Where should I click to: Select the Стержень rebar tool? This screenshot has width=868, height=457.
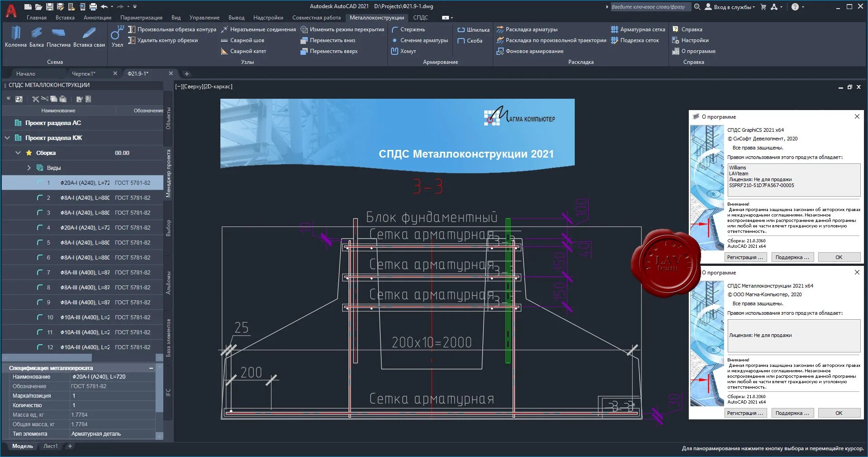click(408, 29)
